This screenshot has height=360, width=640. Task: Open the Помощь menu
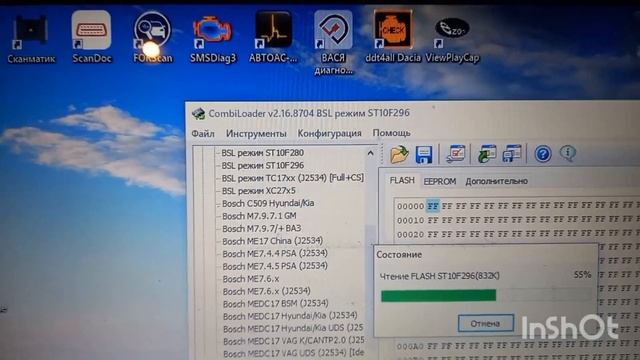click(391, 133)
